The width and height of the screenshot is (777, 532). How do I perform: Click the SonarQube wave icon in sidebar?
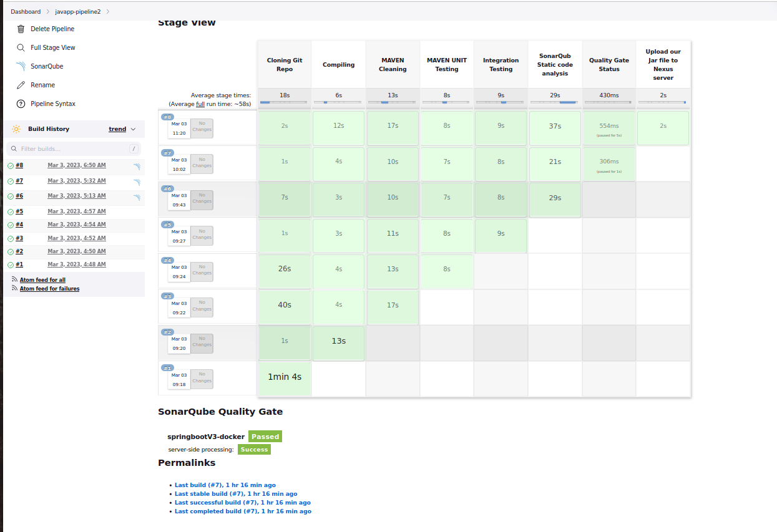click(x=21, y=66)
